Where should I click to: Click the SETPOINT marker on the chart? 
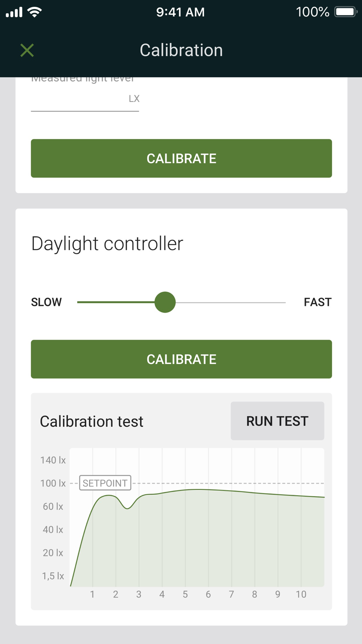[x=105, y=483]
